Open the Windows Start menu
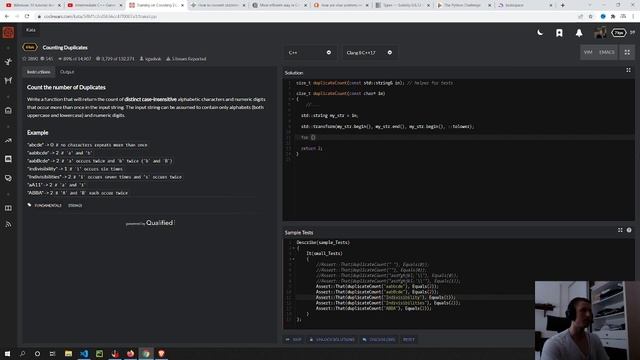640x360 pixels. [x=7, y=353]
